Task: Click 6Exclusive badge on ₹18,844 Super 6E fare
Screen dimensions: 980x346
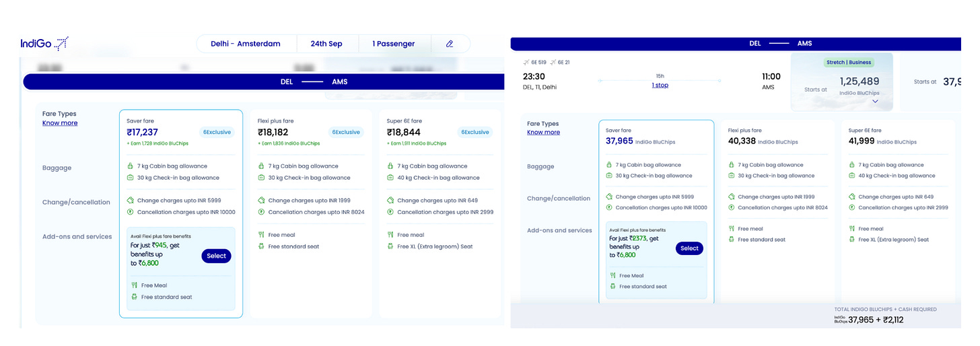Action: coord(477,132)
